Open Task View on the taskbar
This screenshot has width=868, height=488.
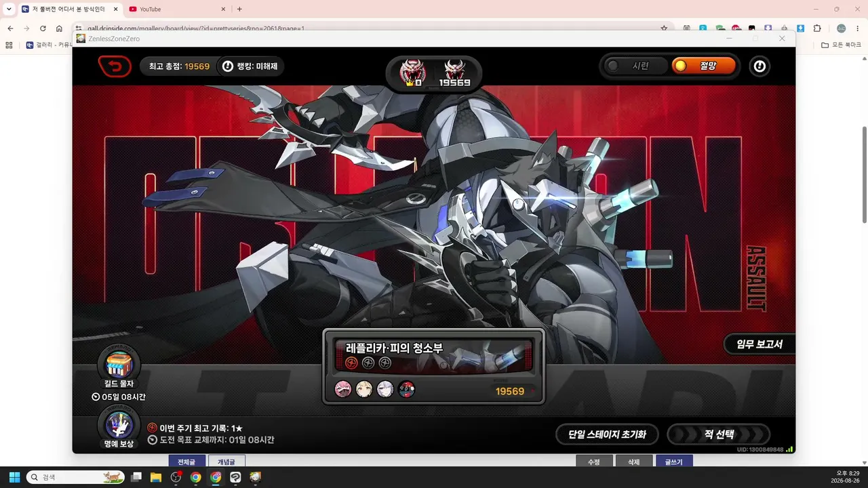point(136,477)
